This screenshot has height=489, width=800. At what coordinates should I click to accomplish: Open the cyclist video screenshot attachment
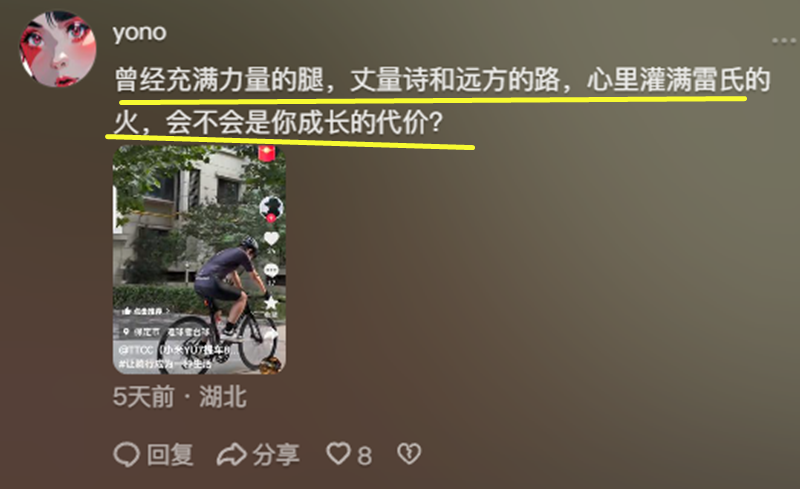coord(199,259)
